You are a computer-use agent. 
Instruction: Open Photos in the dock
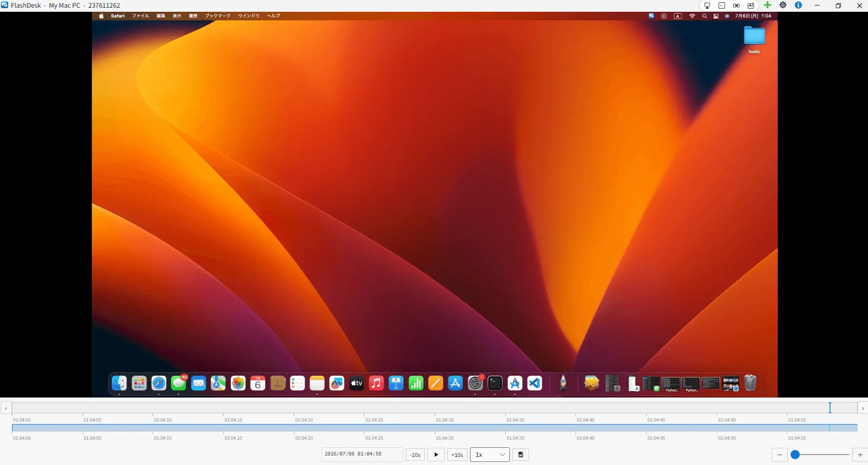pos(238,384)
